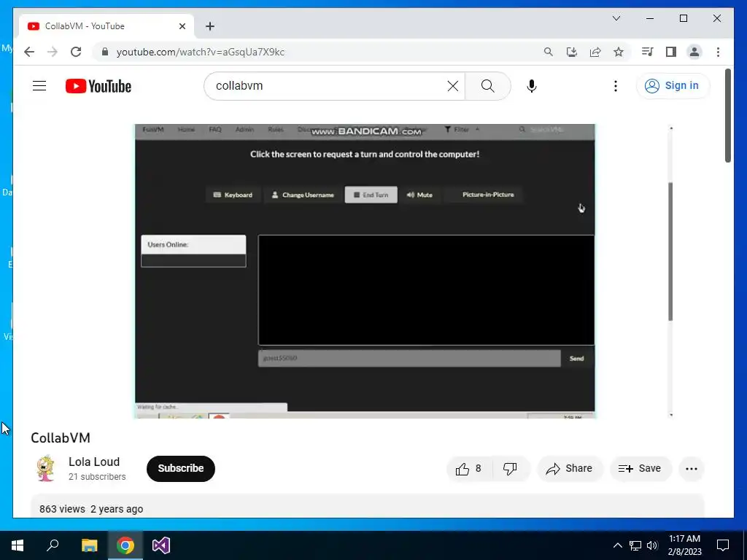The image size is (747, 560).
Task: Click the taskbar clock and date
Action: [684, 545]
